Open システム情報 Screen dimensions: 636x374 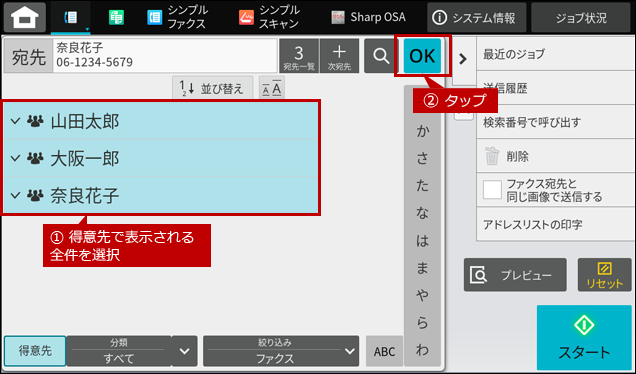[x=476, y=17]
